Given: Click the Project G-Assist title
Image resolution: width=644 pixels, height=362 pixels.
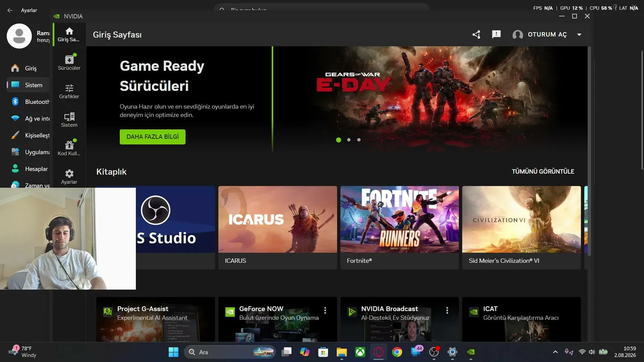Looking at the screenshot, I should coord(143,309).
